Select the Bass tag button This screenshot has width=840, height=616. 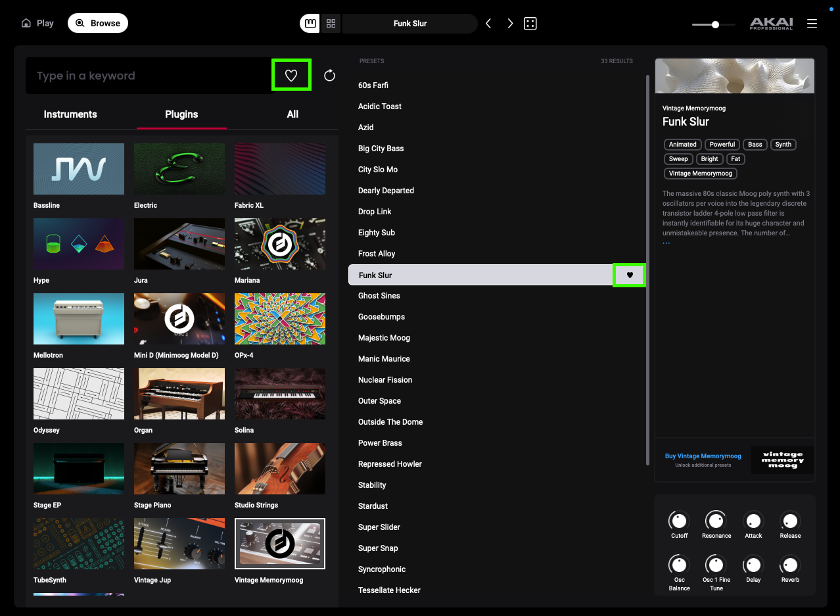[x=755, y=145]
